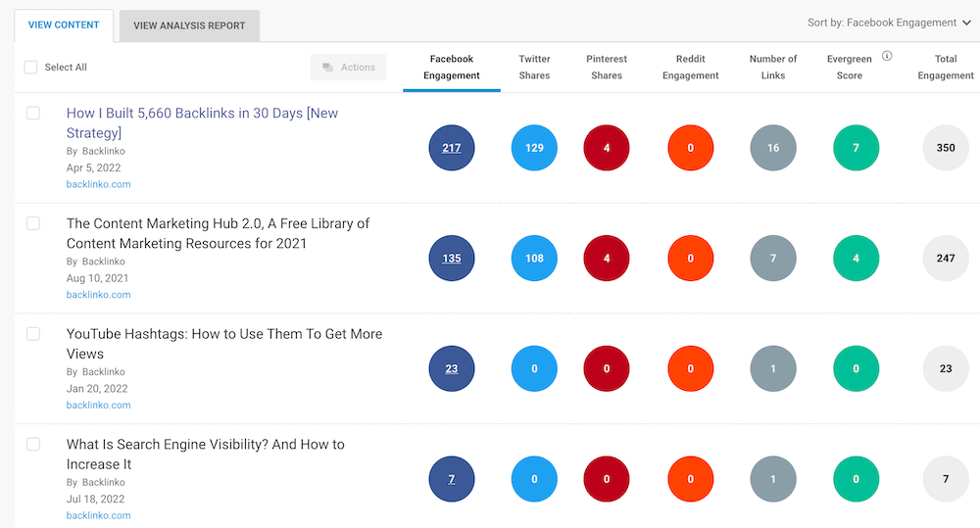Click the Pinterest shares red circle showing 4
Viewport: 980px width, 528px height.
[607, 148]
